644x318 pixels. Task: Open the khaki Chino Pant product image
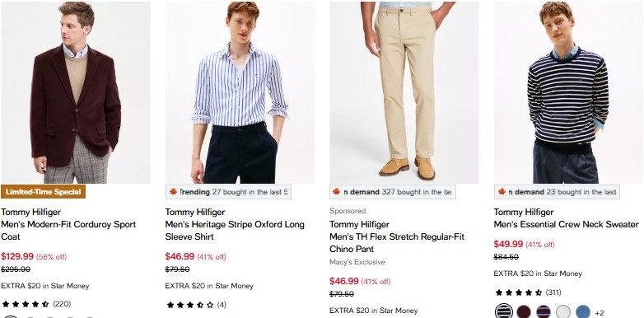(x=404, y=92)
